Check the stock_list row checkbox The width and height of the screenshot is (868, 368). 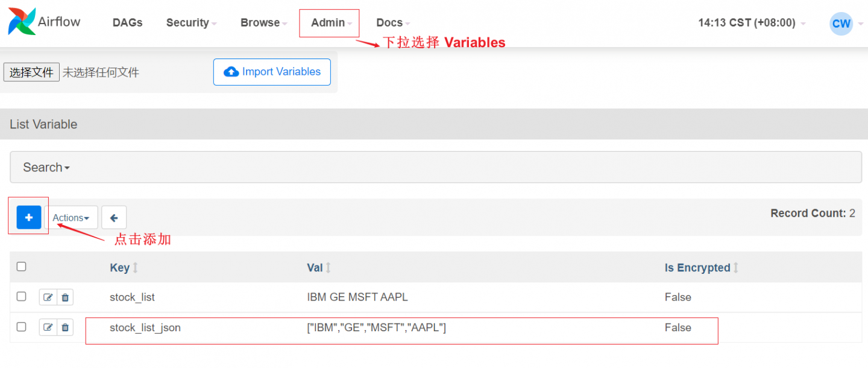pos(22,296)
